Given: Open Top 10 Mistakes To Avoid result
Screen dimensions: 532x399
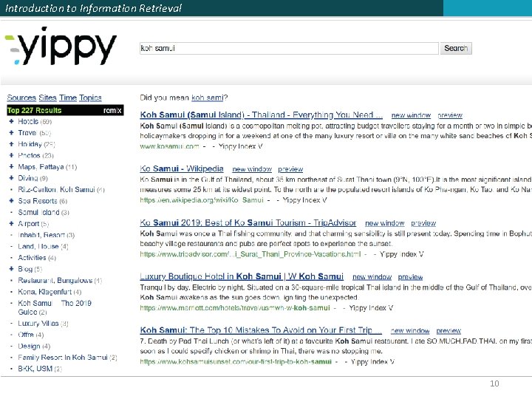Looking at the screenshot, I should pyautogui.click(x=261, y=330).
